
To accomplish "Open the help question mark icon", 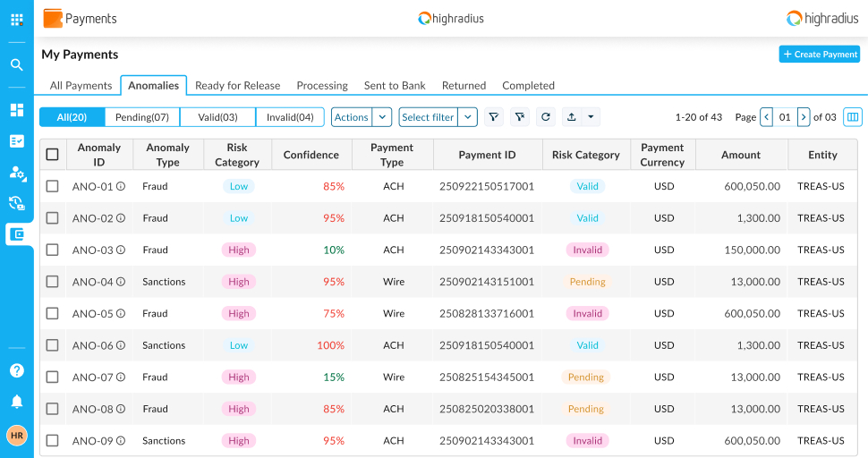I will pos(16,370).
